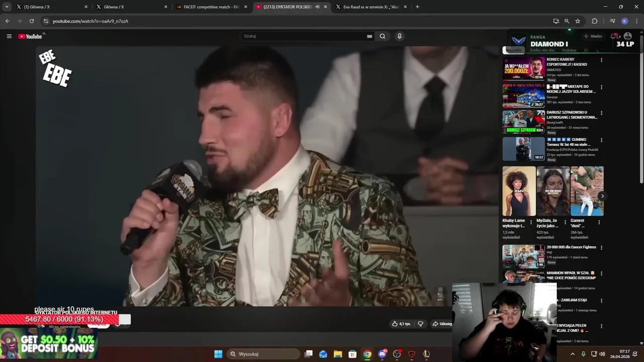Open options menu for KONIEC KARIERY video
Viewport: 644px width, 362px height.
601,60
